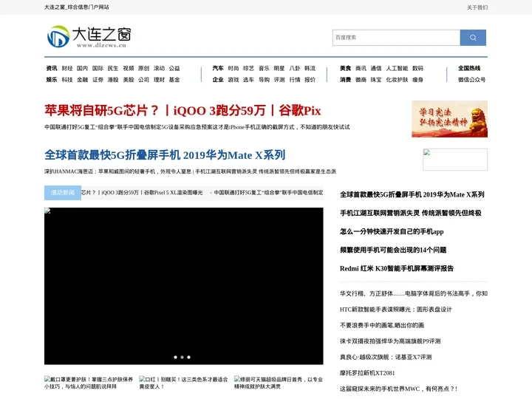Viewport: 532px width, 399px height.
Task: Open the 时尚 navigation link
Action: point(233,68)
